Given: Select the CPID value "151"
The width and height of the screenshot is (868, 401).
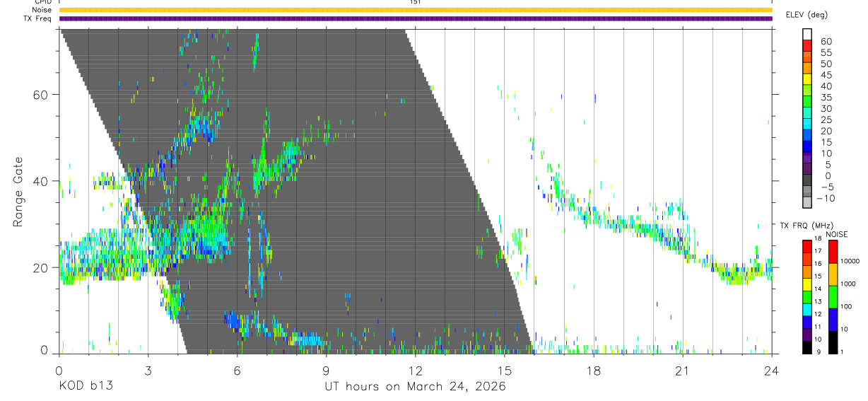Looking at the screenshot, I should 416,2.
